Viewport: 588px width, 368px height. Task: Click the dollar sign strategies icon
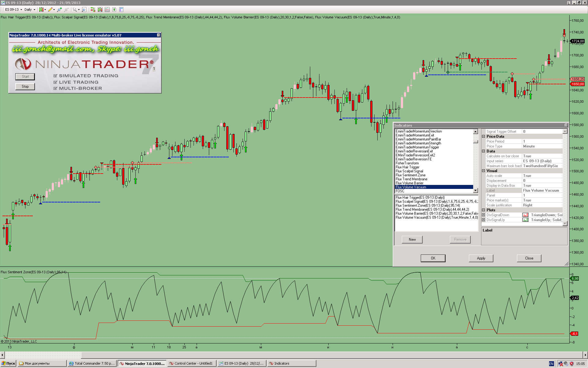coord(114,10)
